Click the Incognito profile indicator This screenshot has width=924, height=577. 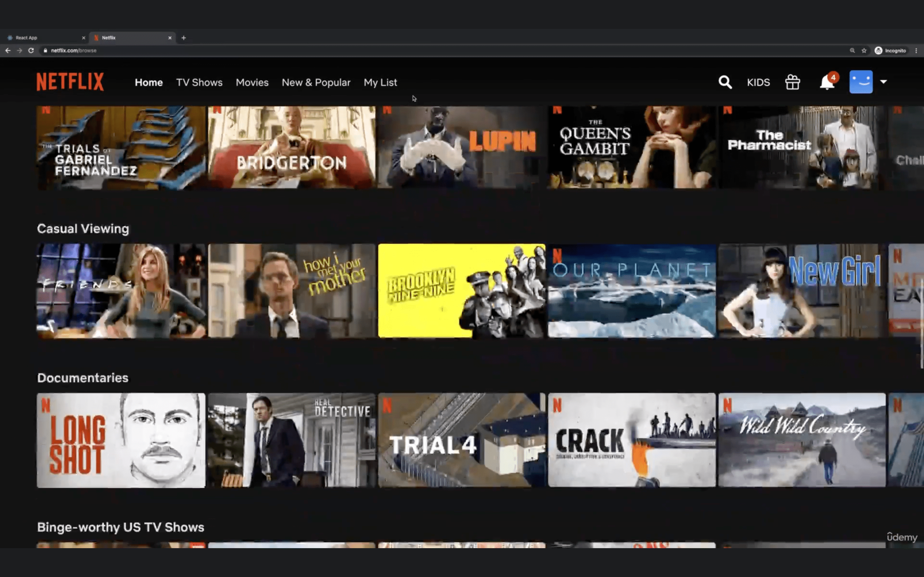click(890, 50)
